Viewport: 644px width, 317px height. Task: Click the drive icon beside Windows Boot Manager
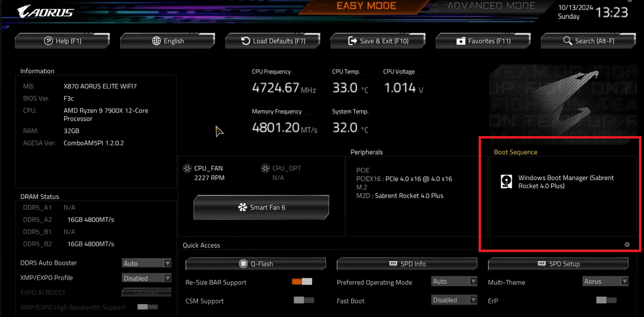[507, 181]
